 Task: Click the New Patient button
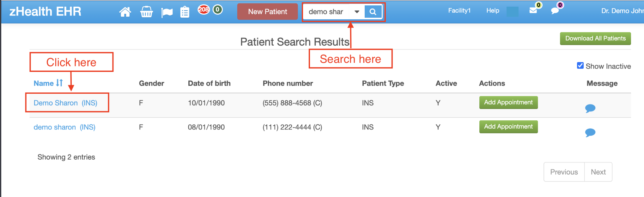[x=267, y=12]
